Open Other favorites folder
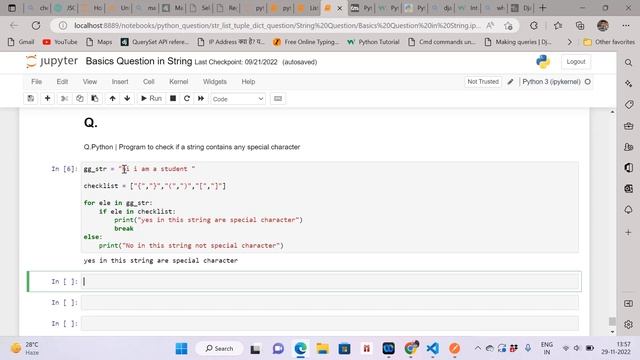The height and width of the screenshot is (360, 640). point(609,42)
